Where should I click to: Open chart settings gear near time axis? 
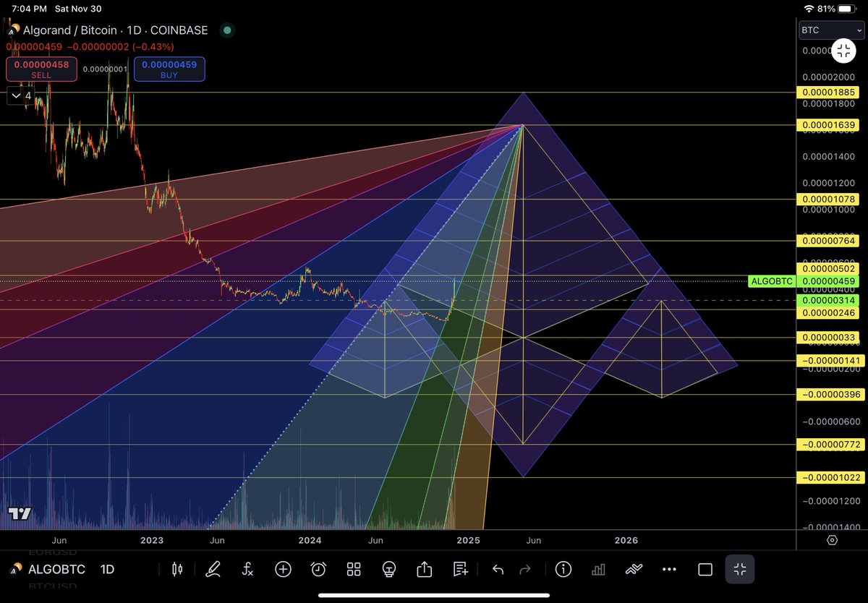(x=832, y=540)
